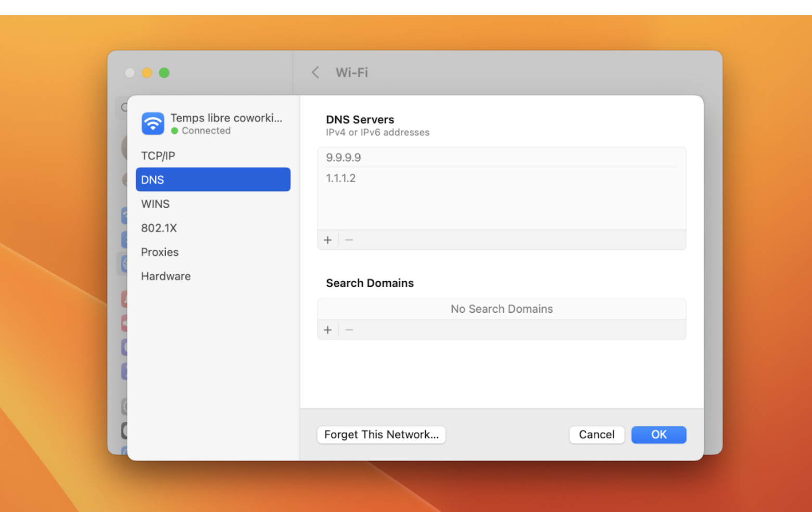Select the TCP/IP settings section
Screen dimensions: 812x512
point(158,155)
